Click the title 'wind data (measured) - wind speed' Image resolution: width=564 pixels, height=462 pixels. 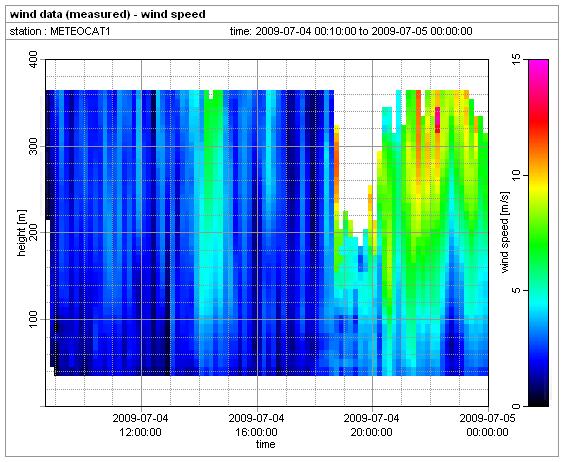[108, 14]
